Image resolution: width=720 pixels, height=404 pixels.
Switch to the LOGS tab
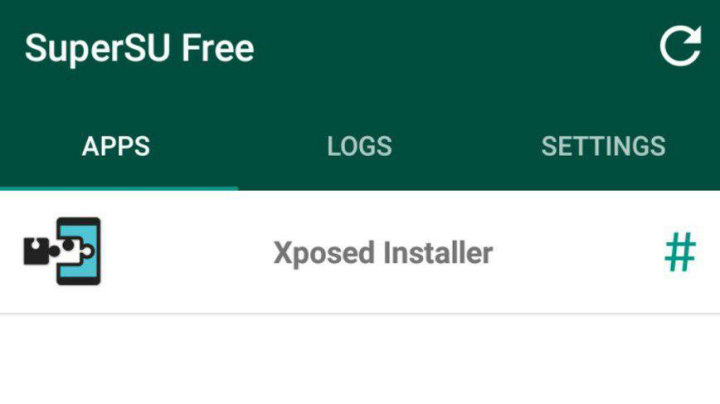coord(360,146)
